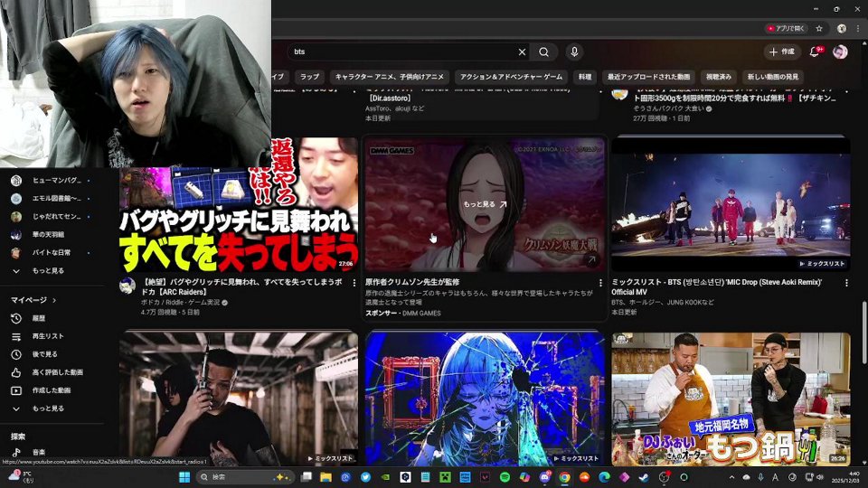Viewport: 868px width, 488px height.
Task: Open notifications bell icon
Action: (x=815, y=52)
